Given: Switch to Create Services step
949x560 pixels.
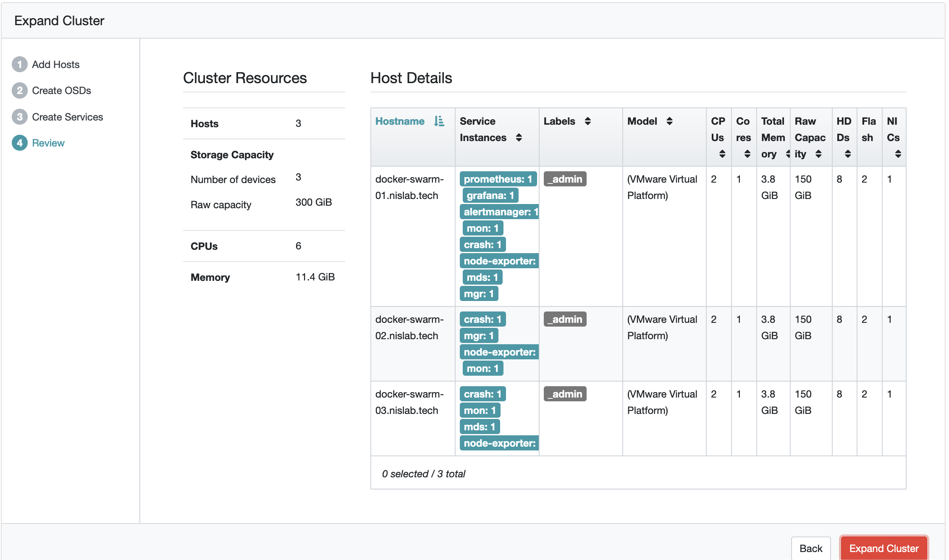Looking at the screenshot, I should 67,117.
